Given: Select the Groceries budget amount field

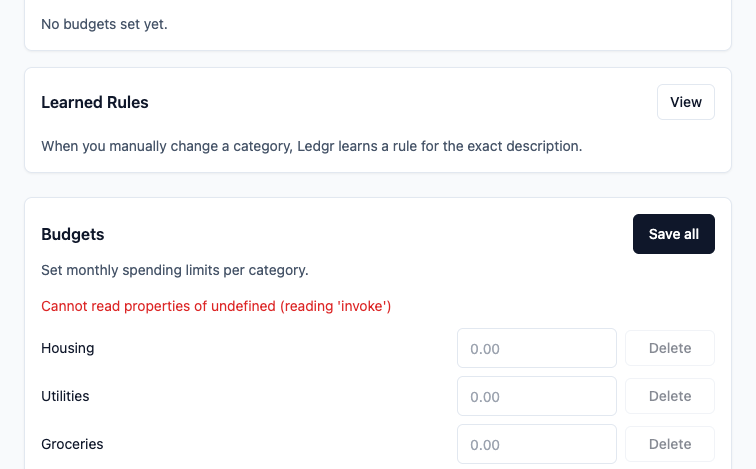Looking at the screenshot, I should pos(536,444).
